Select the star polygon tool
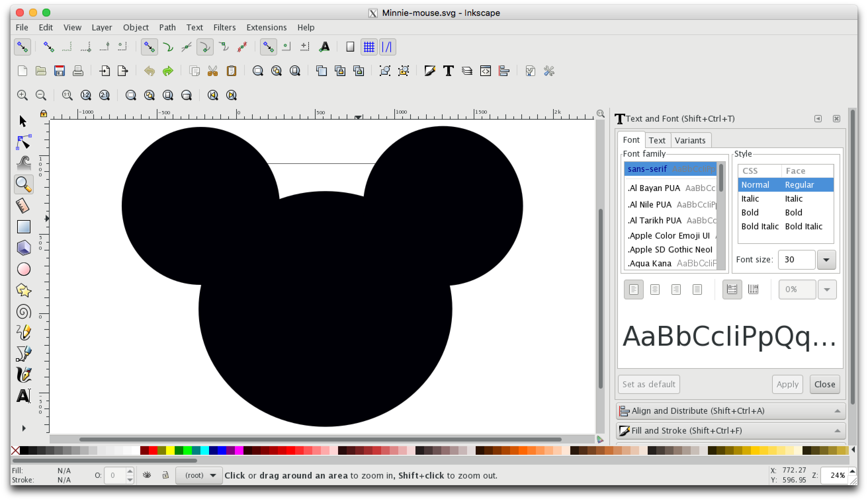868x501 pixels. click(x=23, y=290)
